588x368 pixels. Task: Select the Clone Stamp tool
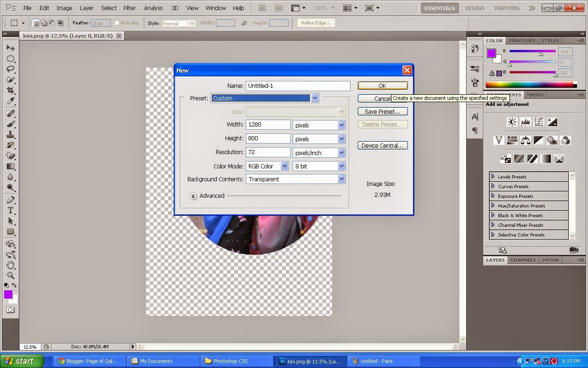pos(11,134)
